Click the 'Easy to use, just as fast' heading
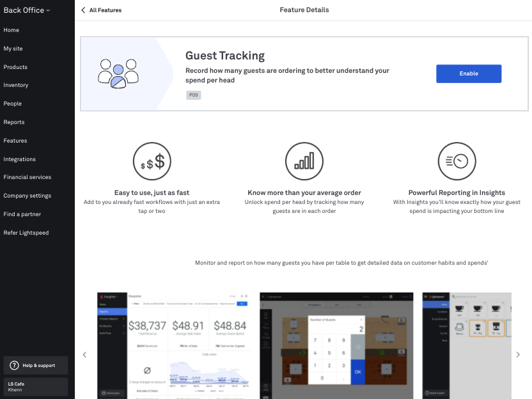Viewport: 532px width, 399px height. pyautogui.click(x=152, y=192)
